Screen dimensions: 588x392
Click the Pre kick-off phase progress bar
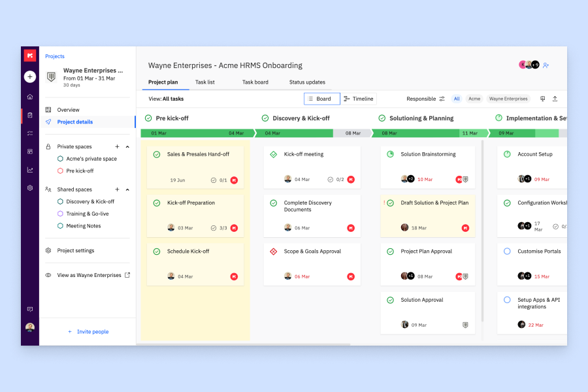[197, 133]
